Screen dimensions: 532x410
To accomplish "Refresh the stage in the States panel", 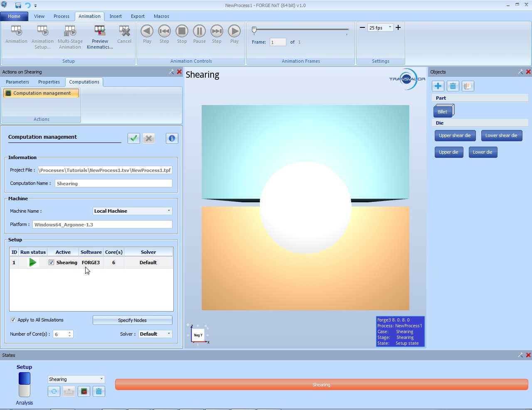I will pyautogui.click(x=54, y=391).
